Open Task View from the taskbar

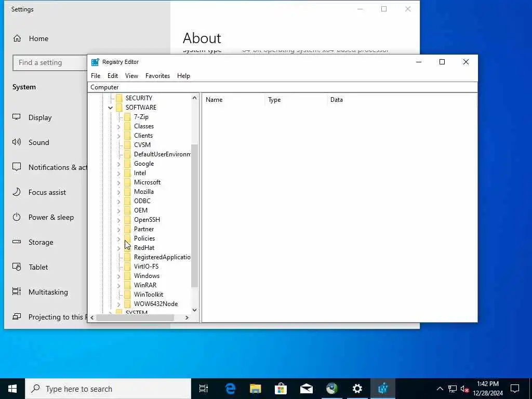tap(204, 389)
